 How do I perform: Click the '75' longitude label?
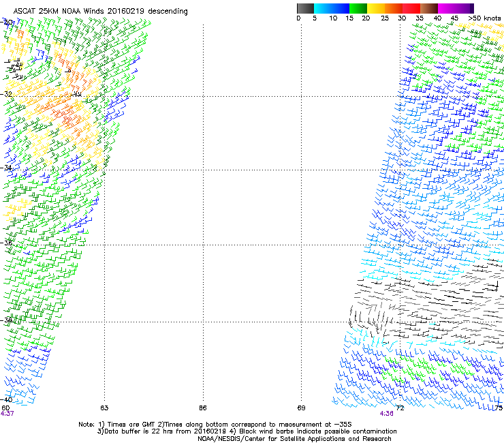point(499,408)
